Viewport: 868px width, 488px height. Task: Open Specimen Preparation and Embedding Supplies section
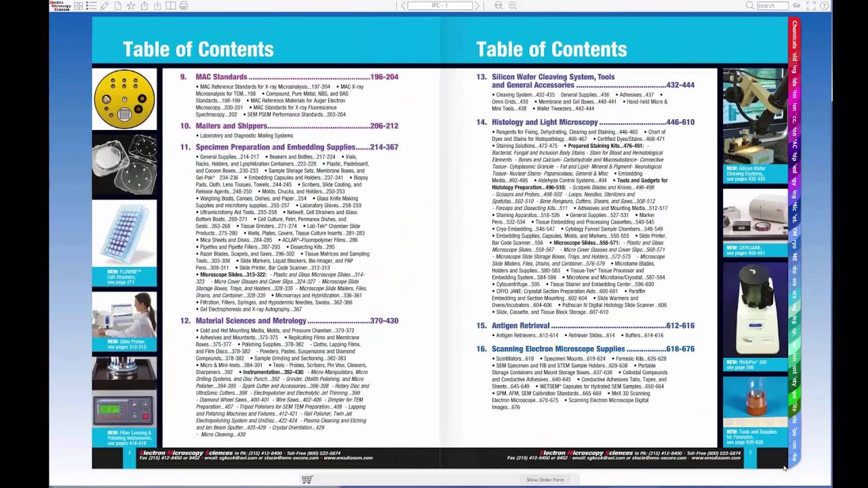290,147
